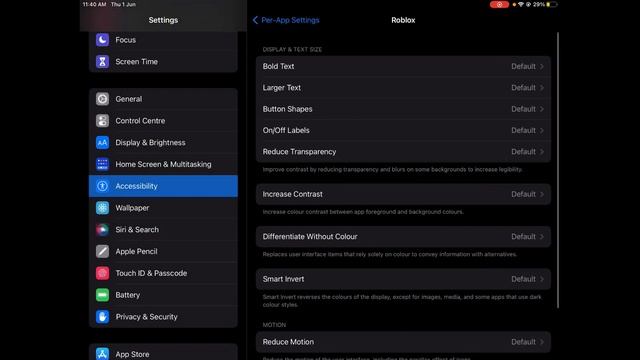
Task: Tap the Apple Pencil icon
Action: click(102, 251)
